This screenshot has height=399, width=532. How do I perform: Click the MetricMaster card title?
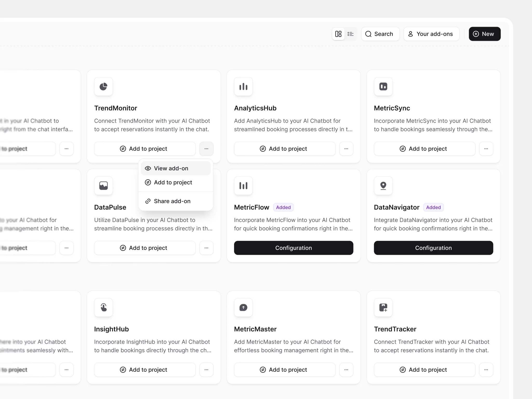click(x=255, y=329)
